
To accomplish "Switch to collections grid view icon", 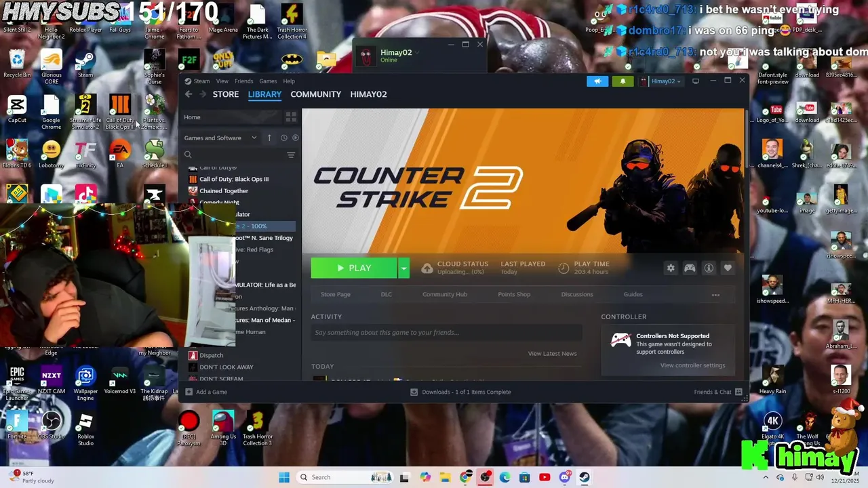I will click(x=291, y=117).
